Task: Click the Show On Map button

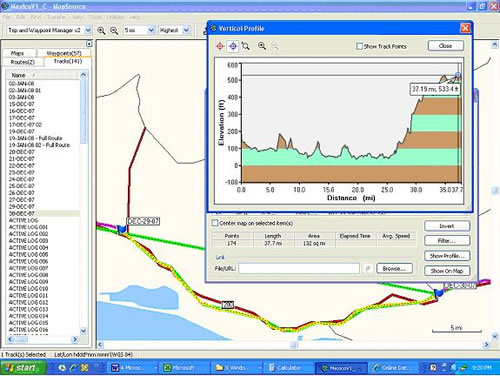Action: point(447,271)
